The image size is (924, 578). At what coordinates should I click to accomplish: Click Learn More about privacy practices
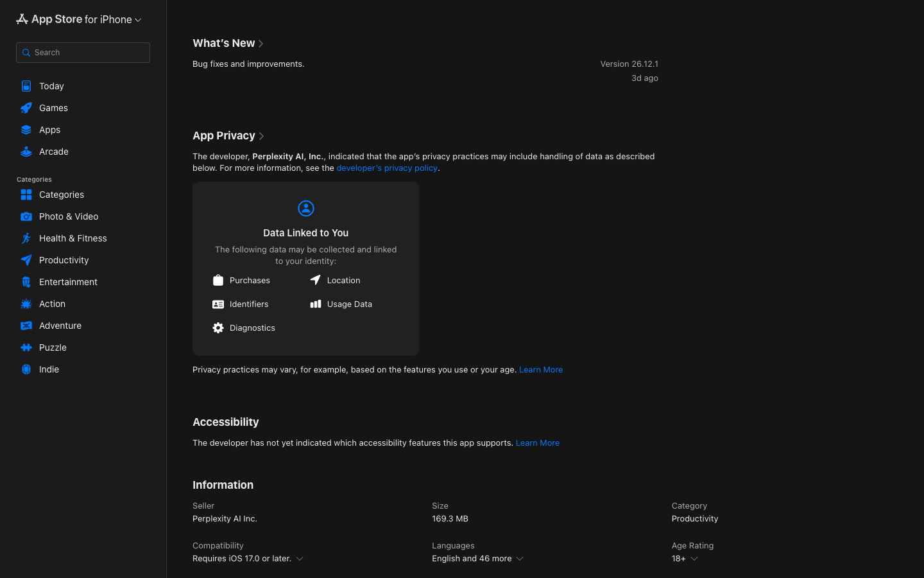point(541,370)
